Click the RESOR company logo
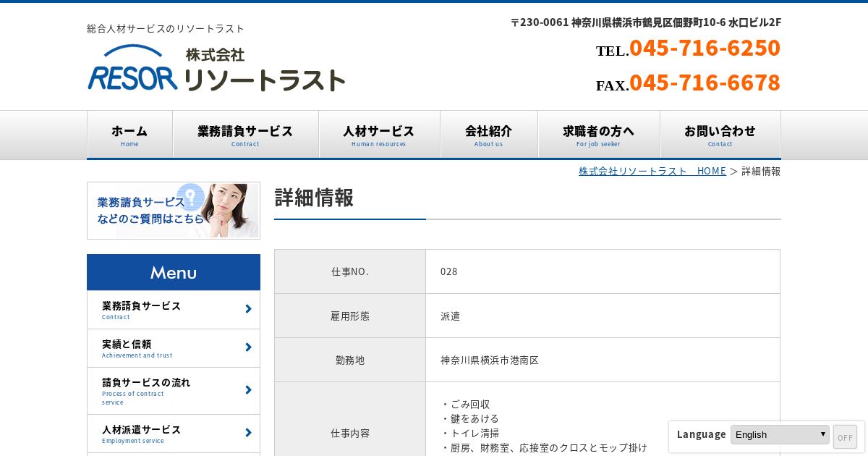The height and width of the screenshot is (456, 868). 216,69
